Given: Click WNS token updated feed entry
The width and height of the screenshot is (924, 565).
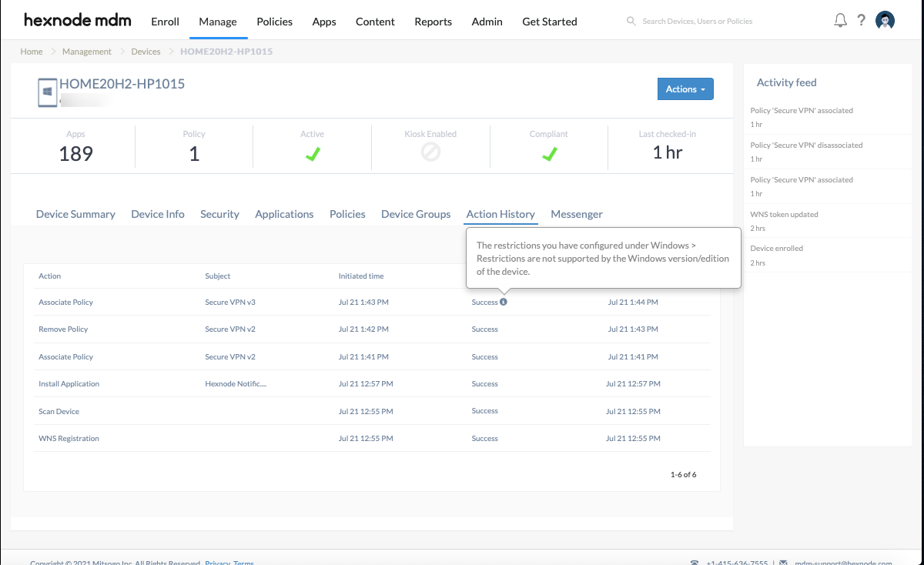Looking at the screenshot, I should (x=785, y=215).
